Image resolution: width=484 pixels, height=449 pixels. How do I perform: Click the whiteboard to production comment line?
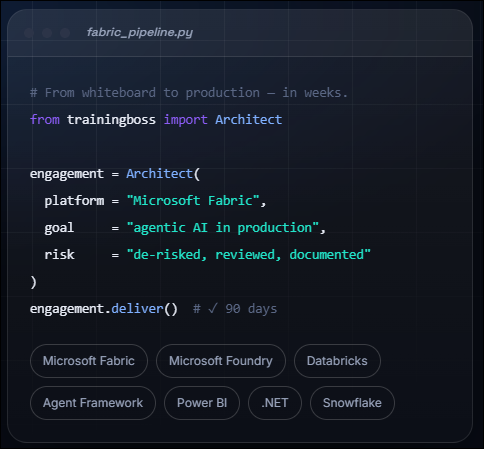click(189, 93)
